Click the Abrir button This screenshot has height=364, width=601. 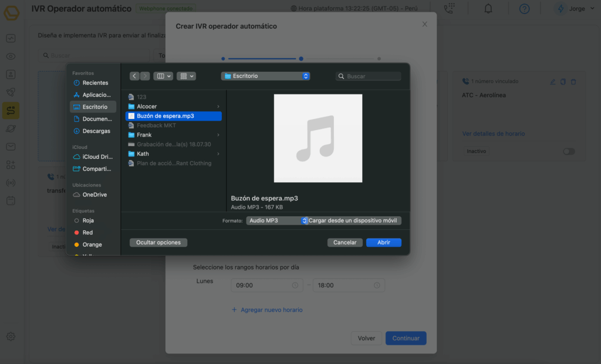click(383, 243)
